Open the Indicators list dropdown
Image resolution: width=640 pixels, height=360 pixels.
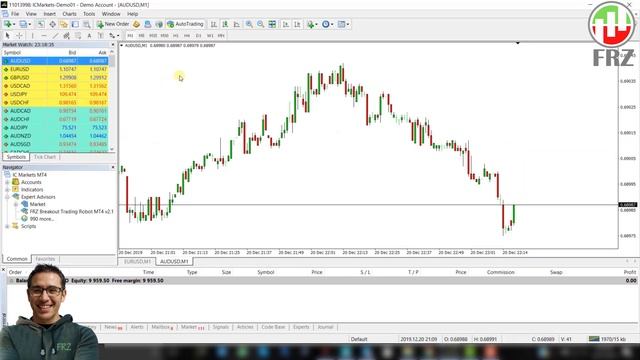coord(313,24)
